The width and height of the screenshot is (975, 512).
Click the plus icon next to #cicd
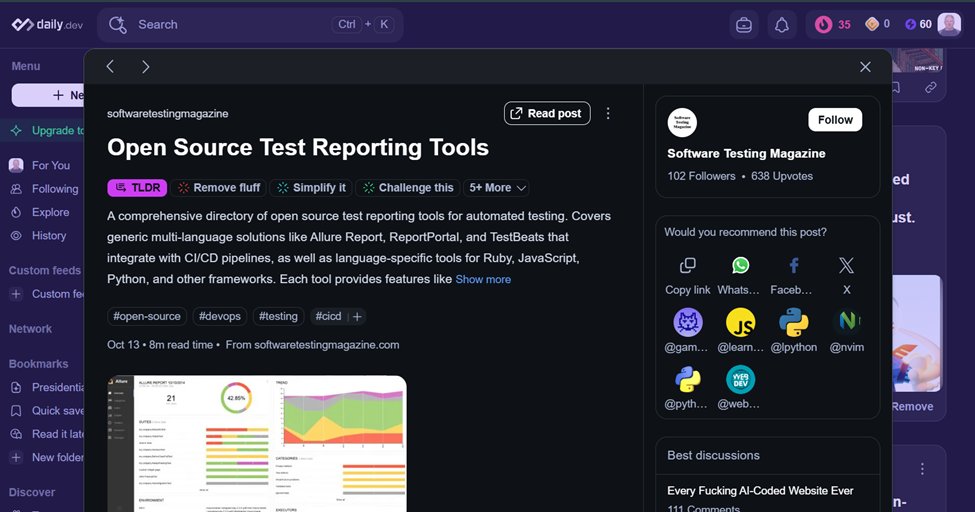click(358, 317)
